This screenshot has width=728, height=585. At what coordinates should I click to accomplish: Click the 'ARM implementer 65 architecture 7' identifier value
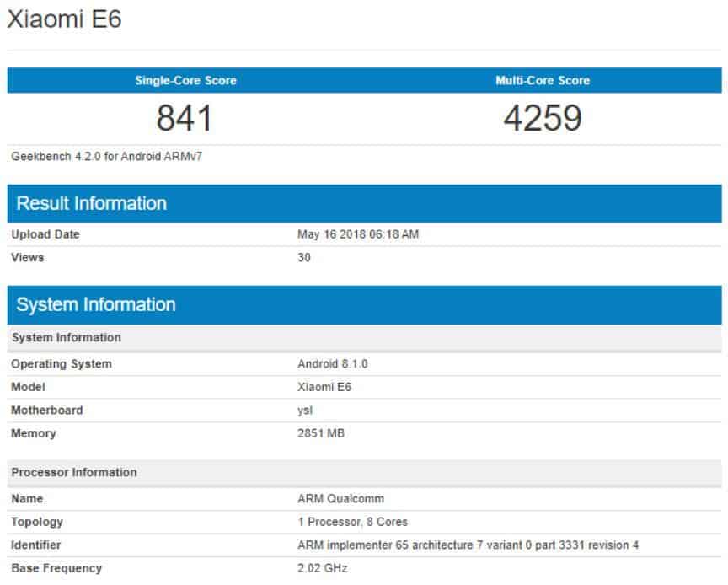[468, 545]
